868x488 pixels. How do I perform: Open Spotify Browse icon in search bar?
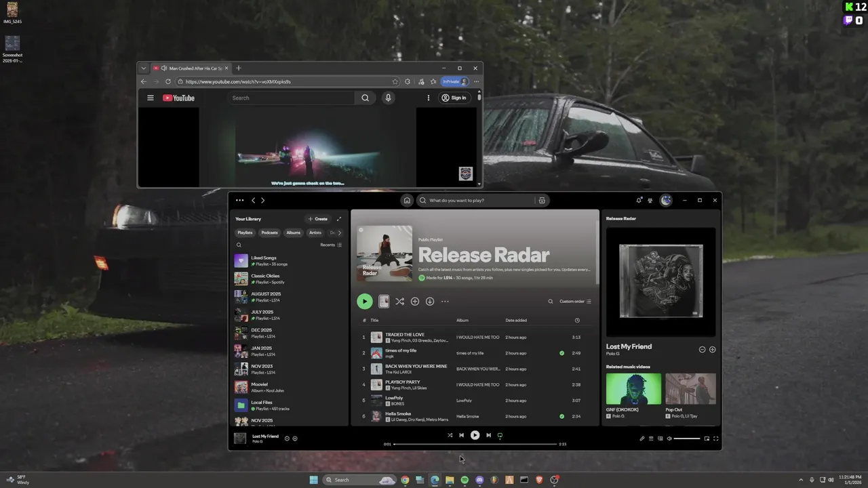542,201
